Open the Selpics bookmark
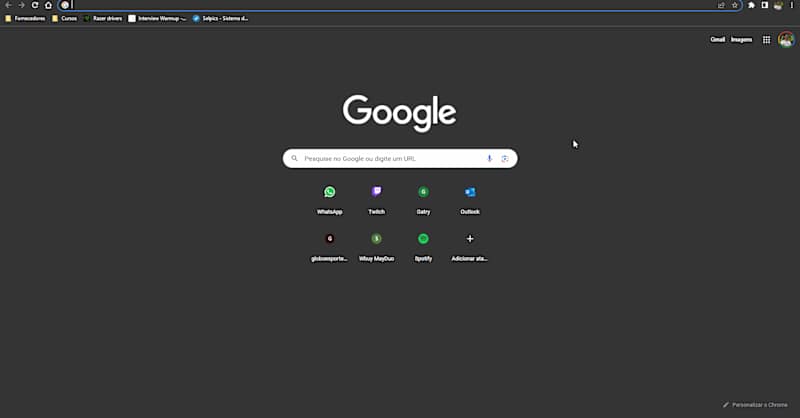 (x=220, y=18)
